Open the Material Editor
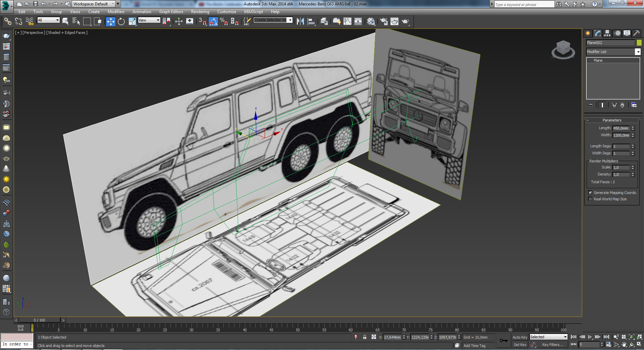644x350 pixels. point(371,21)
